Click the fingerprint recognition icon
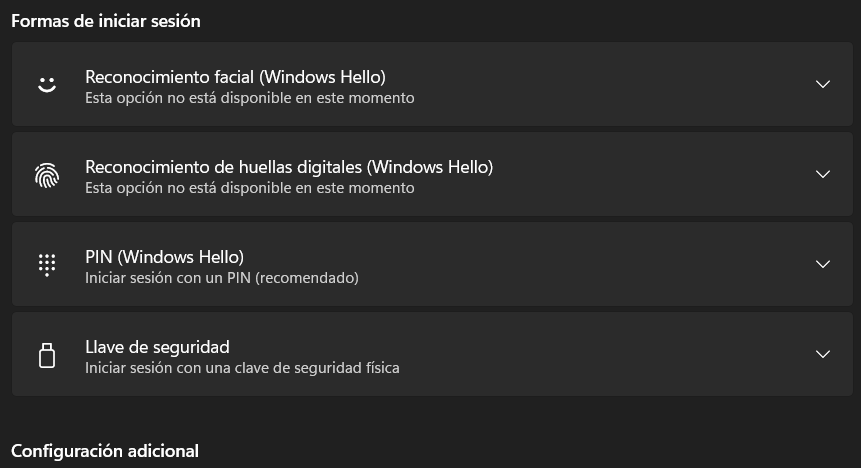This screenshot has width=861, height=468. point(47,175)
